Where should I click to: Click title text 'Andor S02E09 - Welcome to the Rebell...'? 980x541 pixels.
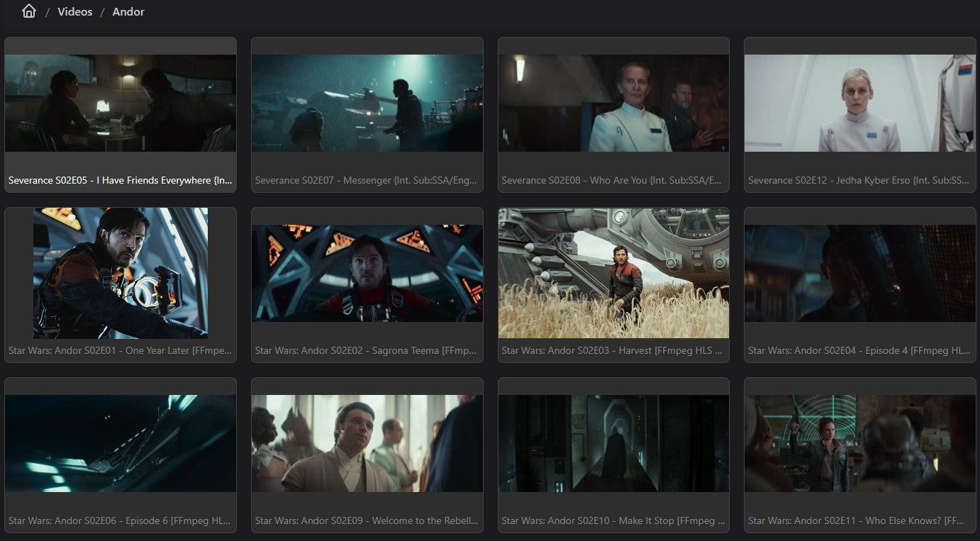click(390, 520)
